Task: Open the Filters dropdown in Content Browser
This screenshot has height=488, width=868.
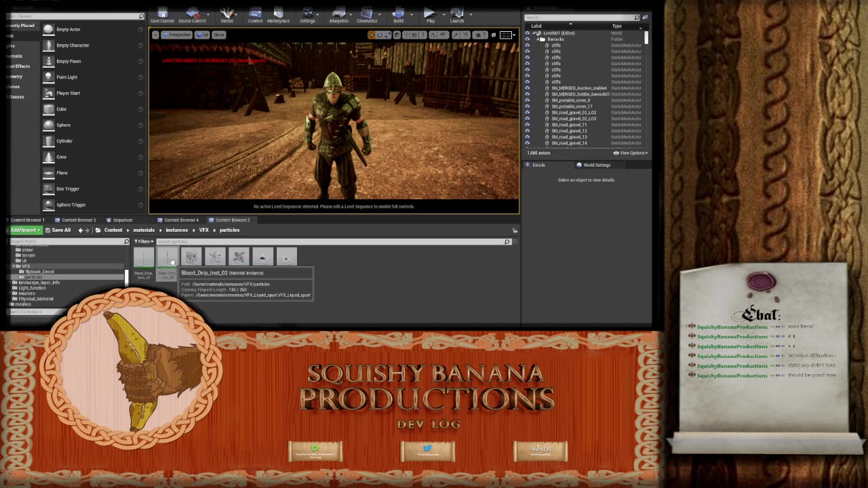Action: pos(144,241)
